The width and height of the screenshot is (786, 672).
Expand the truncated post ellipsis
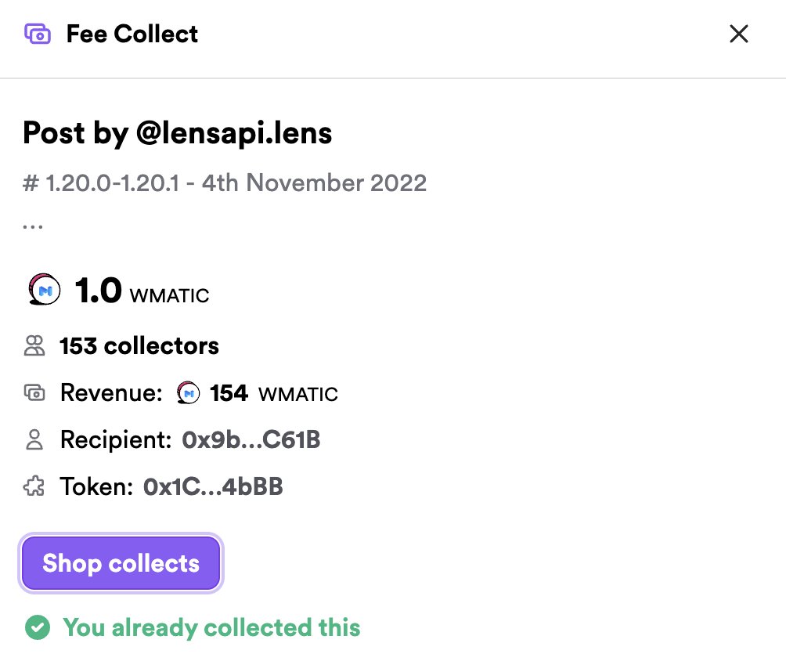[x=33, y=225]
